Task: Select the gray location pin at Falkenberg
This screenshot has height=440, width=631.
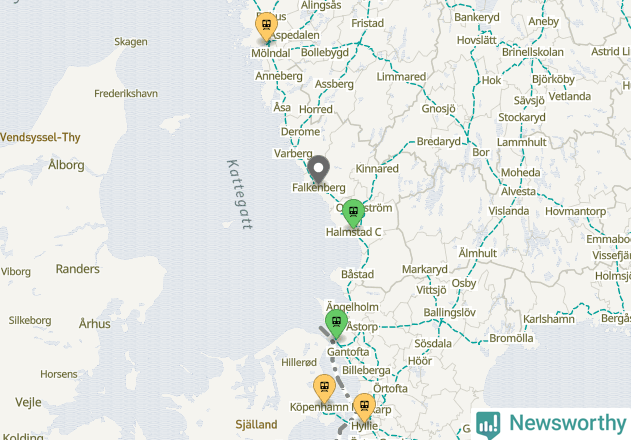Action: [x=318, y=169]
